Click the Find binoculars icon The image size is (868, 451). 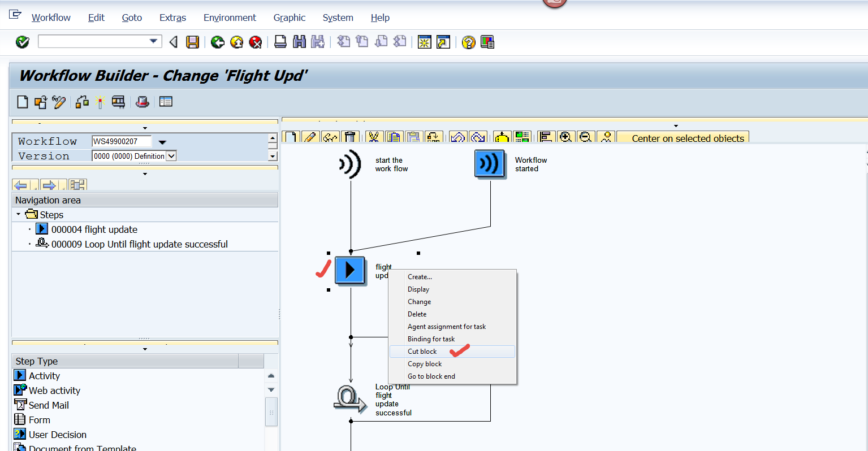[x=299, y=42]
